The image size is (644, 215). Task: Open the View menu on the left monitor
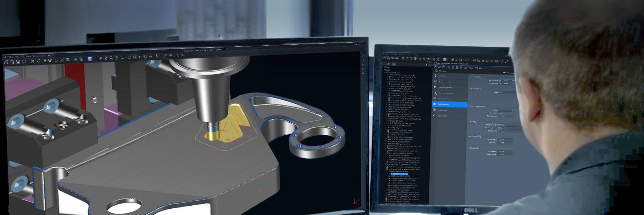pyautogui.click(x=29, y=57)
